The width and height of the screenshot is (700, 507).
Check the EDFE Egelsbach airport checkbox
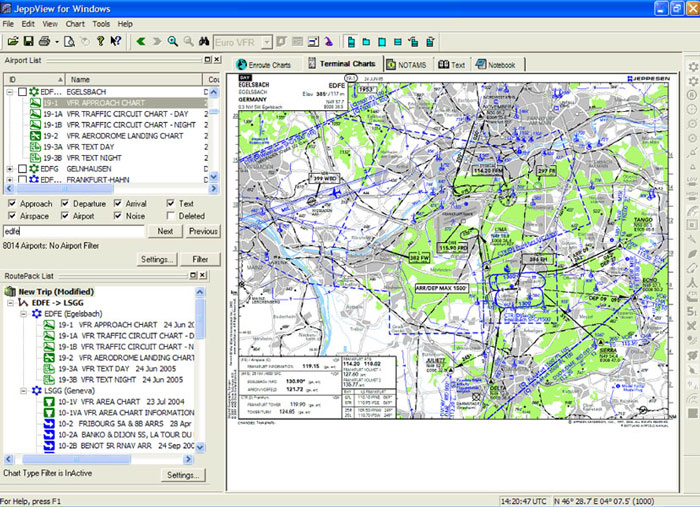tap(22, 92)
